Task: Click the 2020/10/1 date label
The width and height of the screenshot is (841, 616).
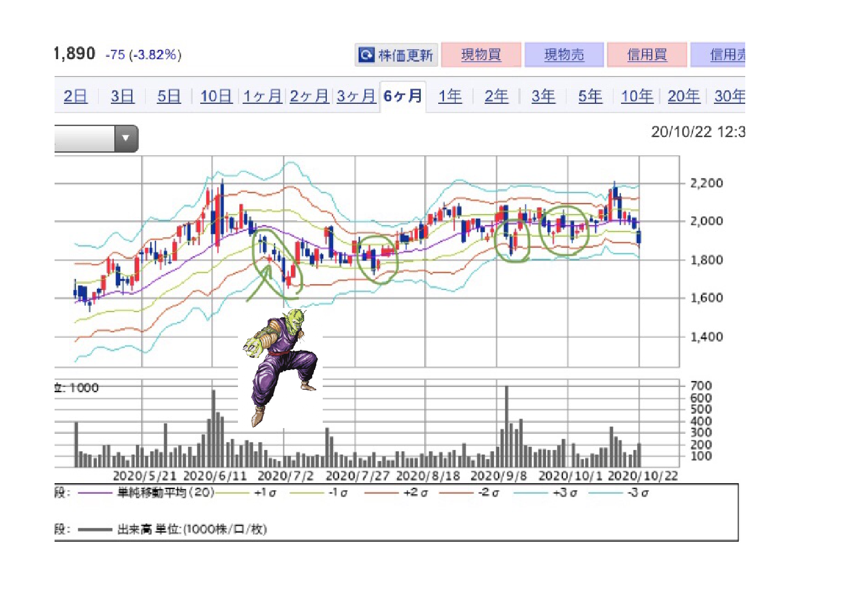Action: coord(571,476)
